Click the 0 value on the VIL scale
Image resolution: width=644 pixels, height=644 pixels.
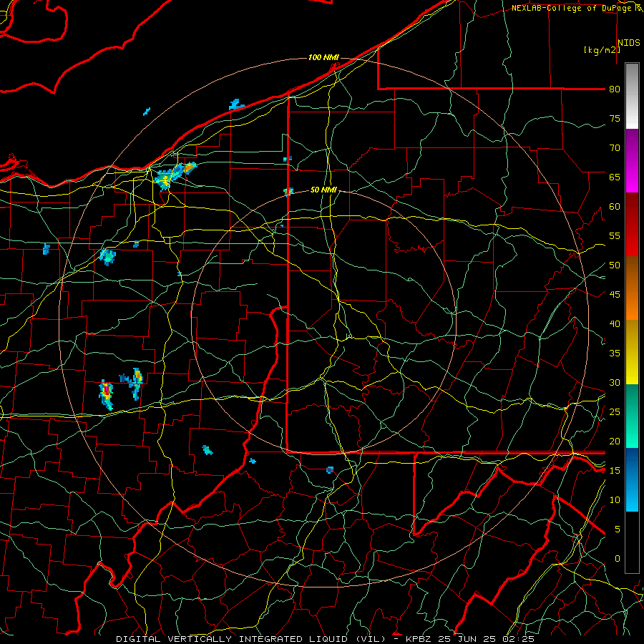[x=618, y=559]
